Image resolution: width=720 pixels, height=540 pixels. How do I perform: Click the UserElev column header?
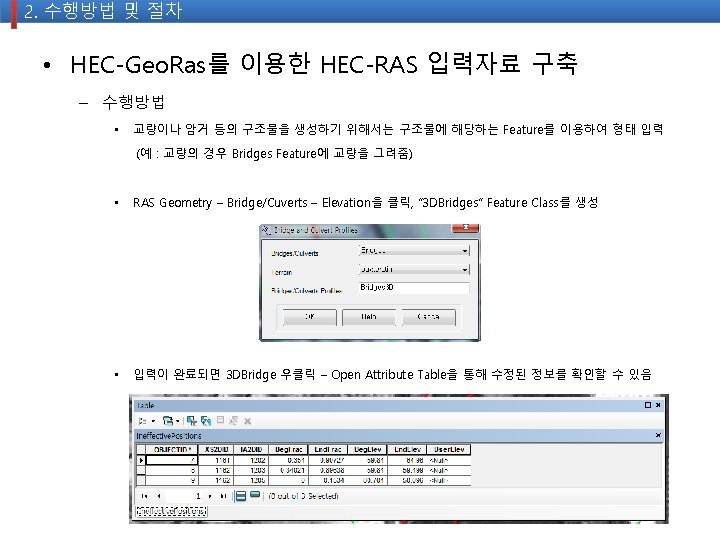click(449, 450)
